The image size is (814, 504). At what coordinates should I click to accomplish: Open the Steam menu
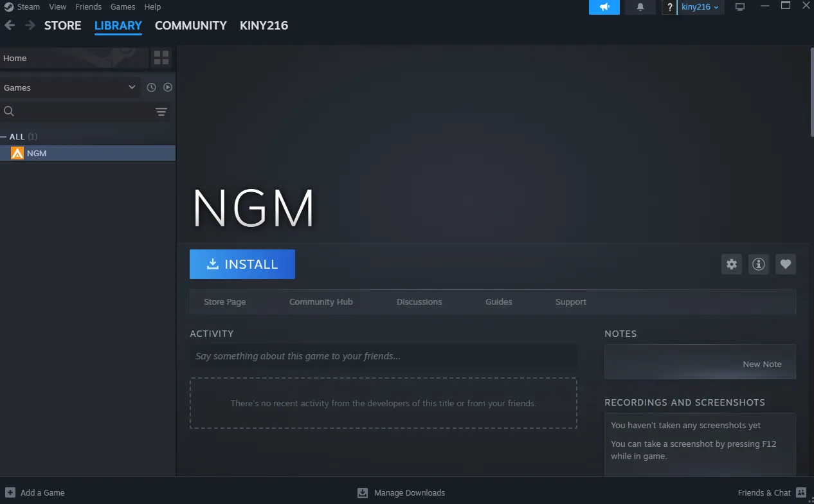tap(28, 7)
